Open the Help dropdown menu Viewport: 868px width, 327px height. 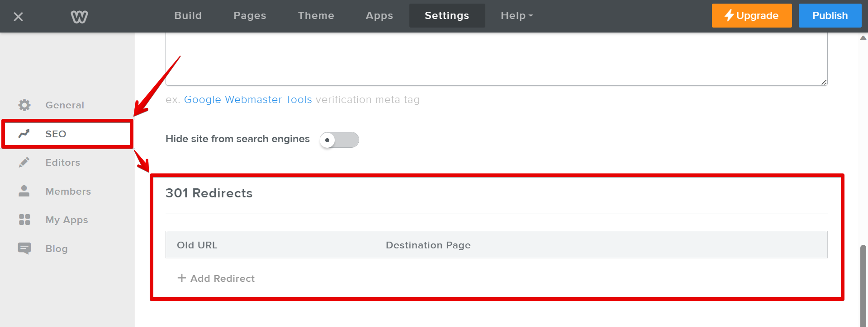(x=517, y=16)
